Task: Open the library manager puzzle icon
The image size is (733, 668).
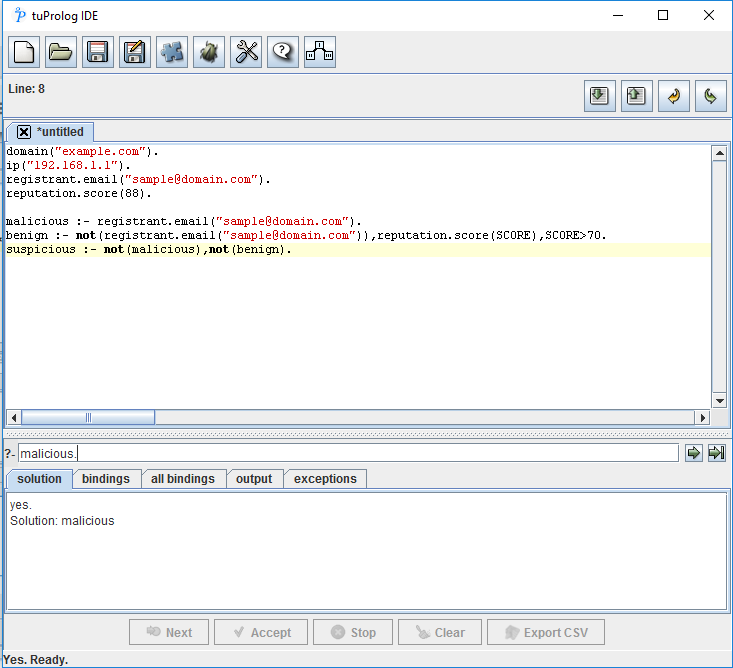Action: [x=172, y=52]
